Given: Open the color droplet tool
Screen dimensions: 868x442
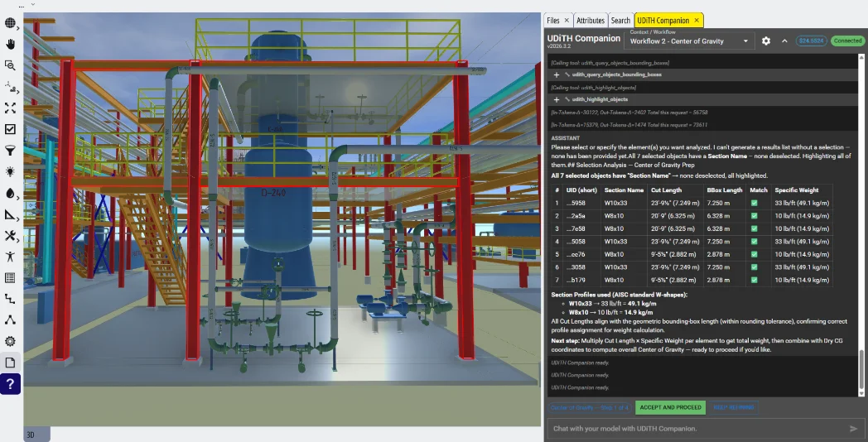Looking at the screenshot, I should pyautogui.click(x=10, y=193).
